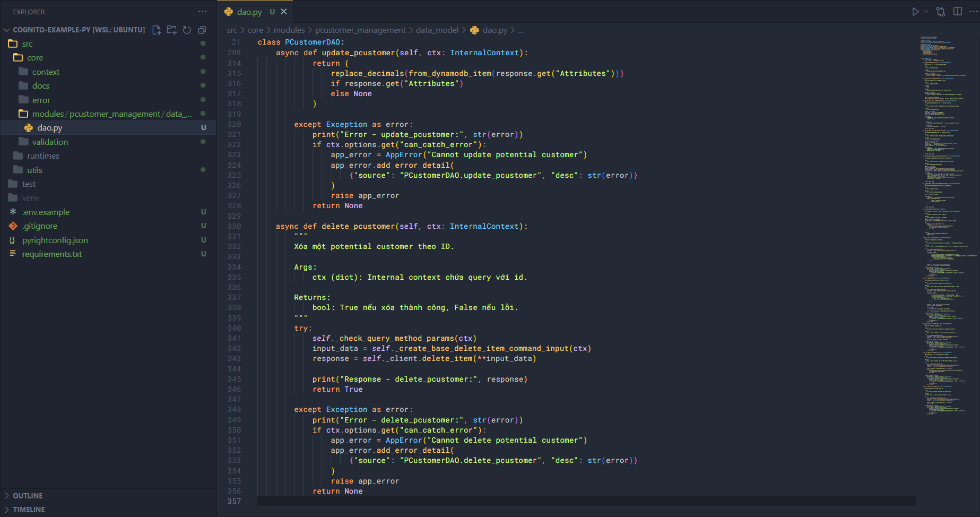Image resolution: width=980 pixels, height=517 pixels.
Task: Split the editor to the right
Action: (958, 12)
